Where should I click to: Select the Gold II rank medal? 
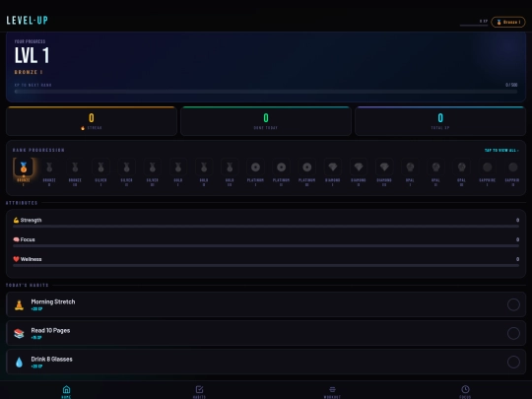pyautogui.click(x=204, y=166)
